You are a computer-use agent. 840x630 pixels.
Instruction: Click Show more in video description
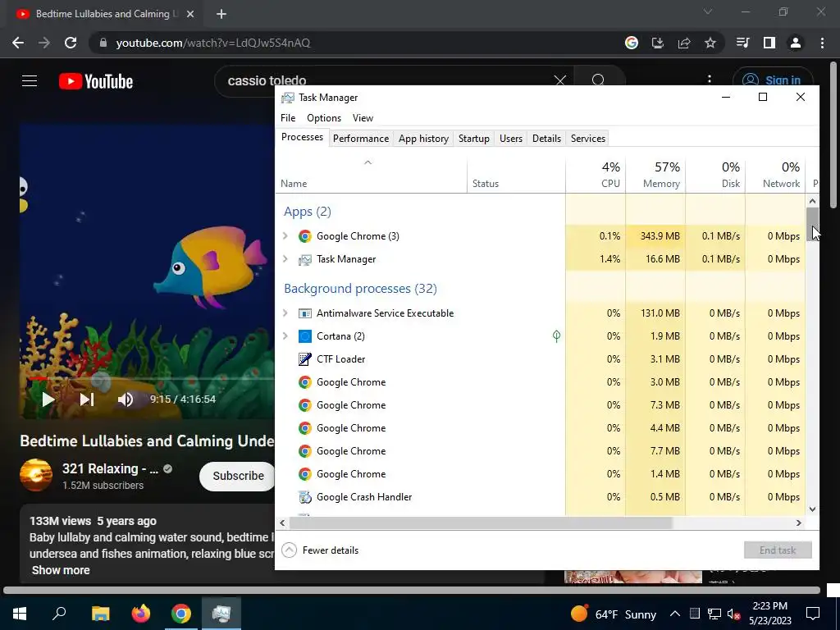(x=61, y=570)
